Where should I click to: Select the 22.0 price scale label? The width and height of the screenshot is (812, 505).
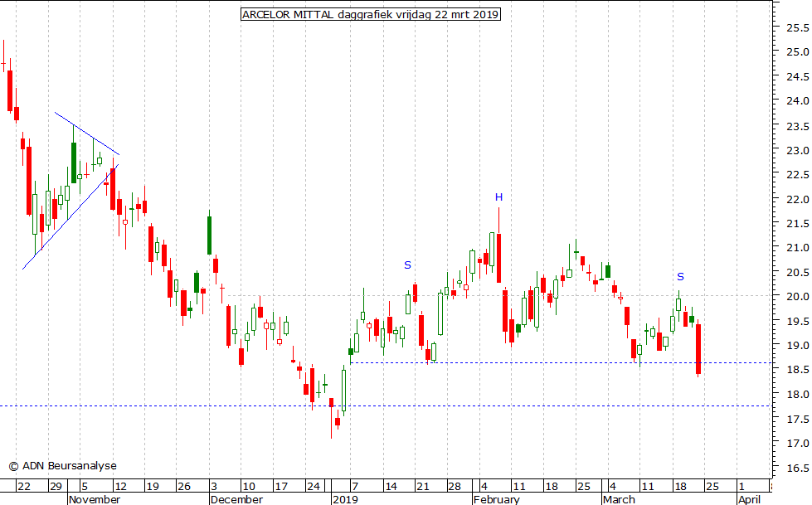pos(798,199)
